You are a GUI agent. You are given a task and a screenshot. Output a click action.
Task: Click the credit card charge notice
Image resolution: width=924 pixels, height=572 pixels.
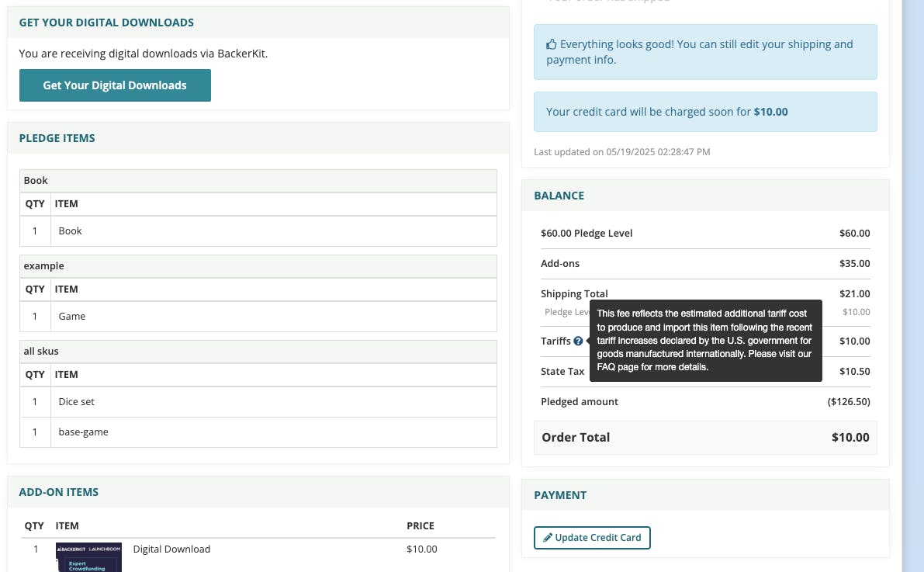pos(704,112)
